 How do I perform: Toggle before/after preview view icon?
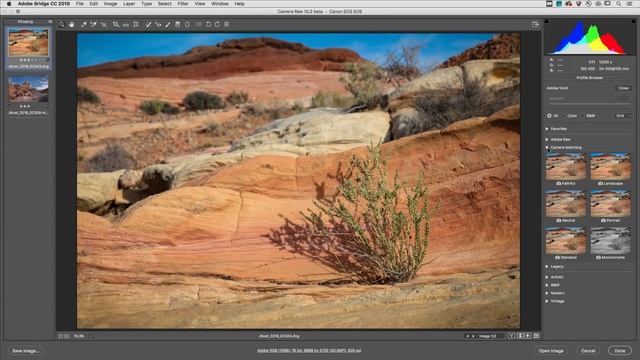tap(511, 336)
